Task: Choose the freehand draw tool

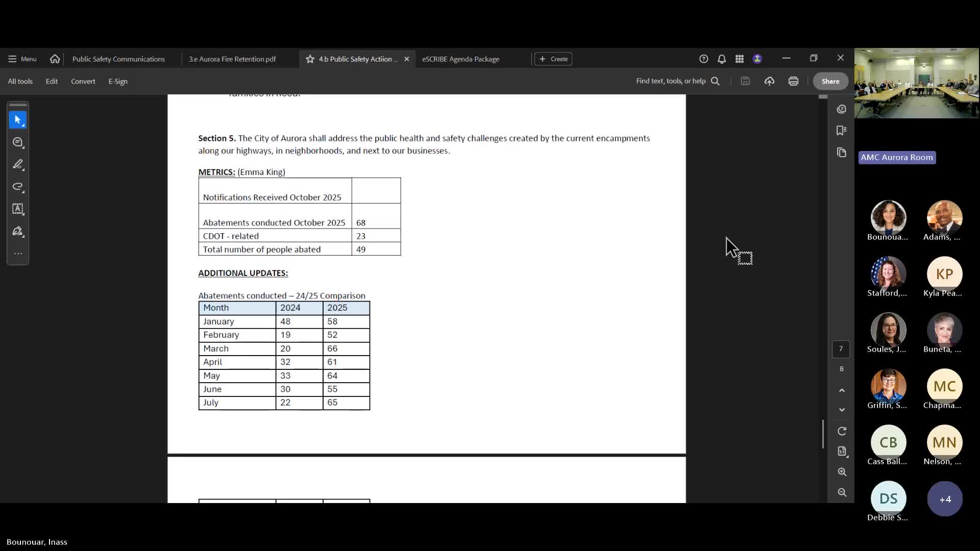Action: pos(18,187)
